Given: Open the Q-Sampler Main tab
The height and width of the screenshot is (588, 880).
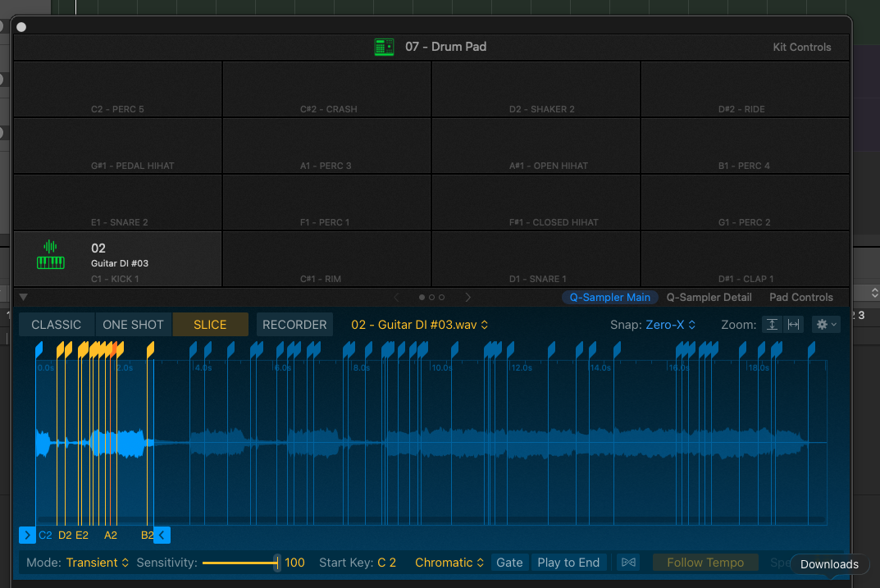Looking at the screenshot, I should coord(609,298).
